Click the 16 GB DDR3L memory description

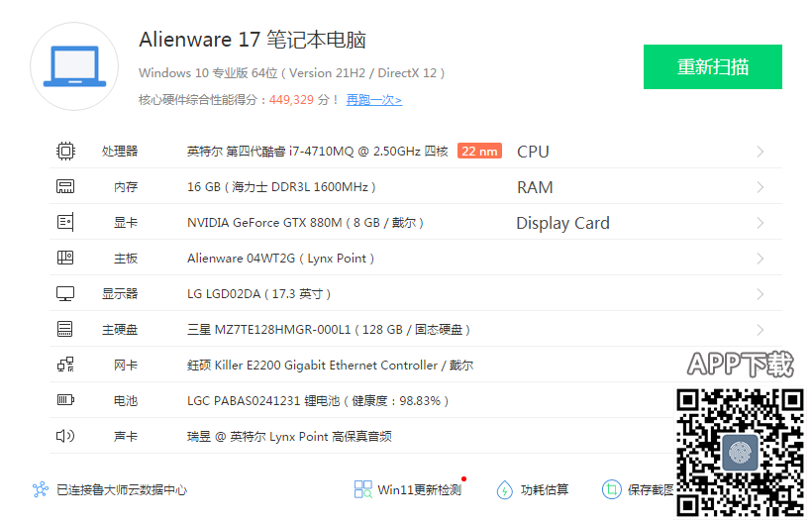click(281, 187)
